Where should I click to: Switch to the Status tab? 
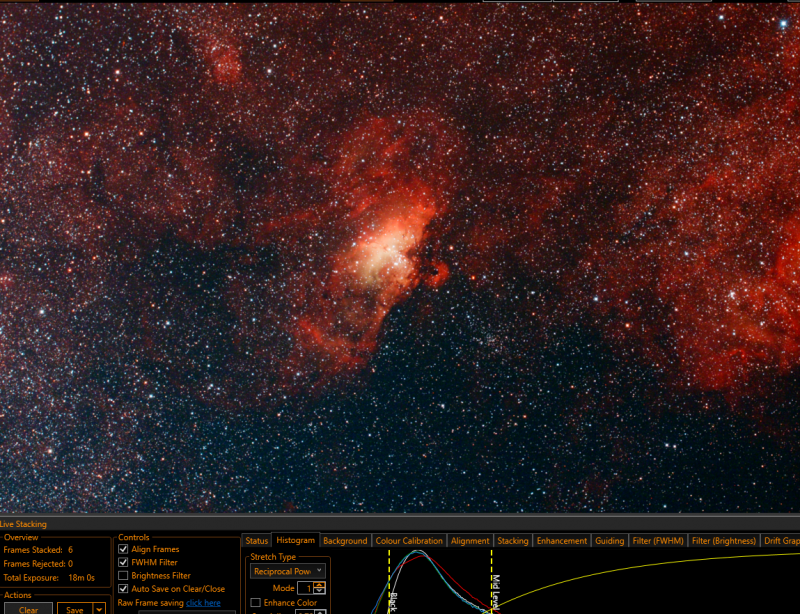click(x=256, y=541)
